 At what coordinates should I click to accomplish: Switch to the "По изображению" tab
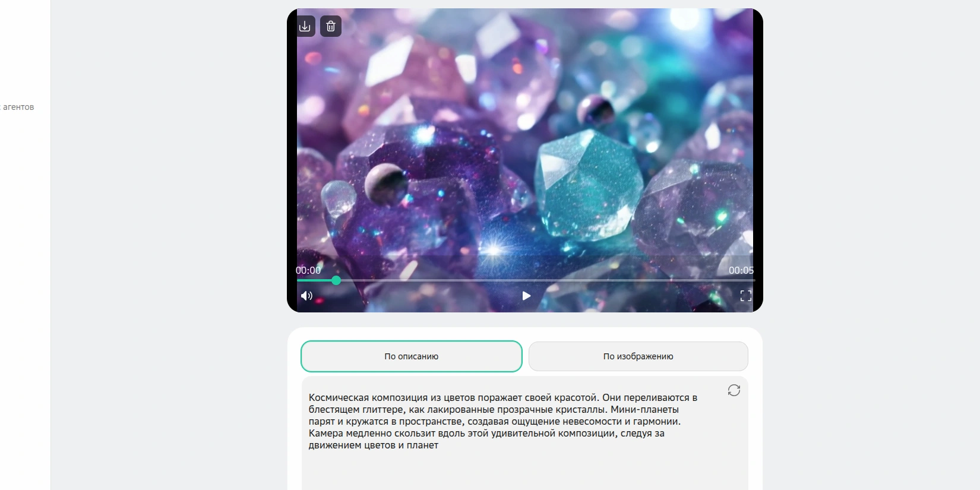point(638,356)
